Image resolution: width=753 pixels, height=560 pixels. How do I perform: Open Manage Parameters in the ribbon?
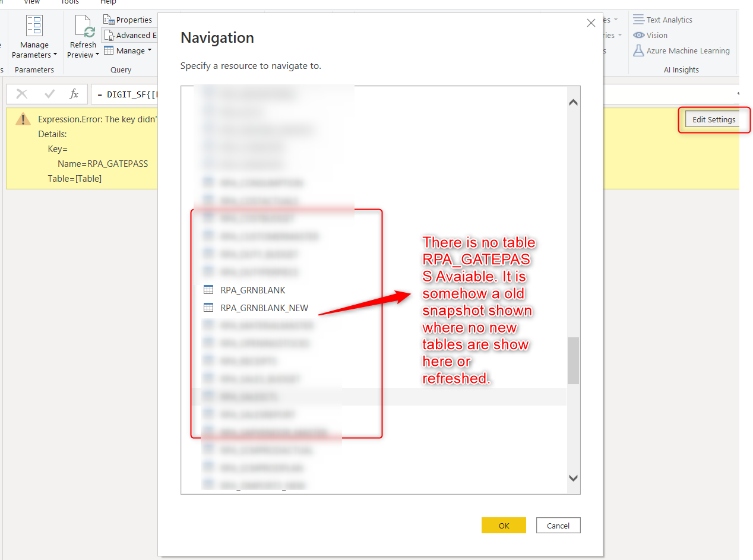[34, 37]
